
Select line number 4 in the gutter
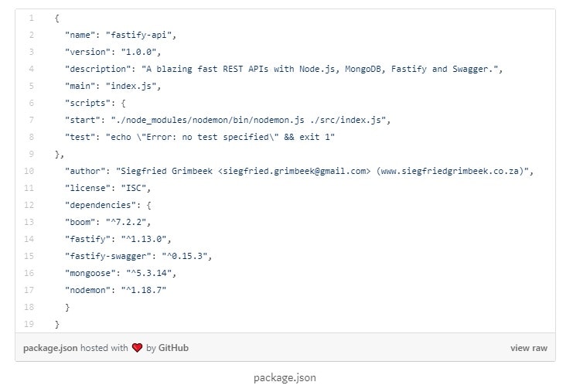(31, 69)
